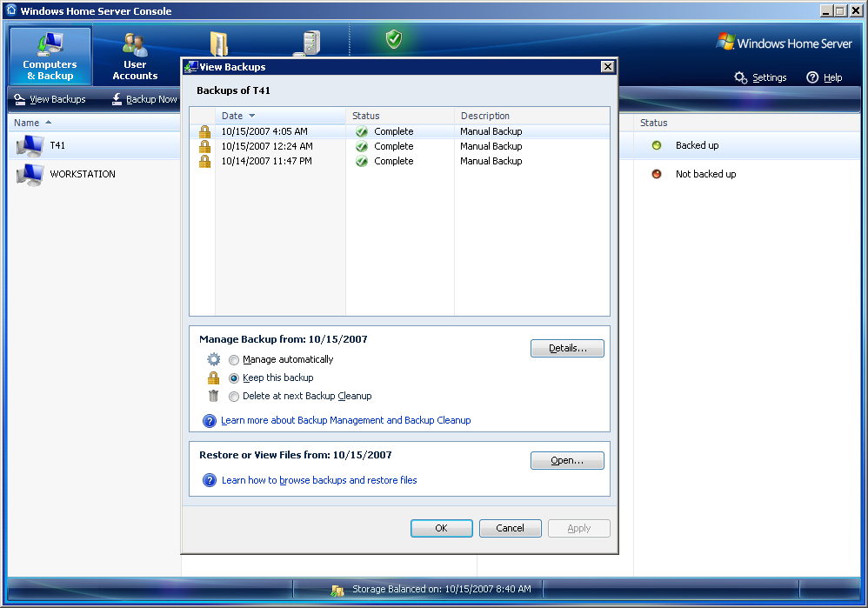
Task: Click the View Backups toolbar button
Action: click(x=50, y=99)
